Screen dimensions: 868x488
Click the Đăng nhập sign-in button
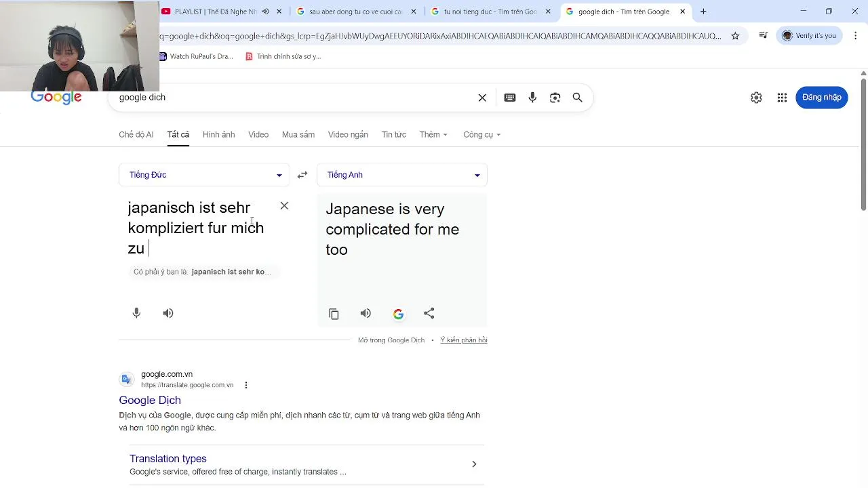[x=822, y=98]
